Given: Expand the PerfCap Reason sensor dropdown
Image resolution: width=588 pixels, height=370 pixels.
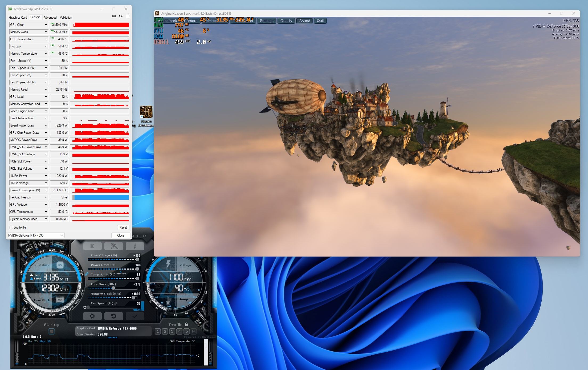Looking at the screenshot, I should point(46,197).
